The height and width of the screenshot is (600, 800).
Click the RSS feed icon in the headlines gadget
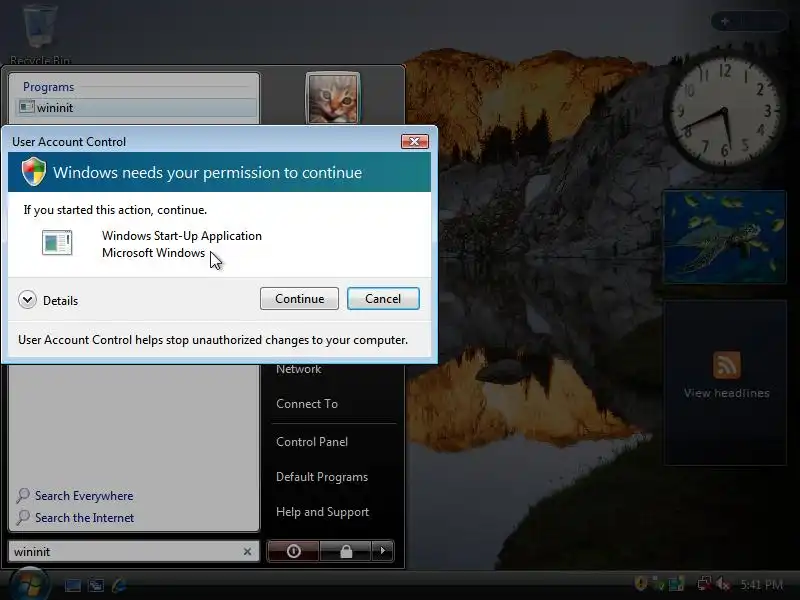click(x=727, y=365)
